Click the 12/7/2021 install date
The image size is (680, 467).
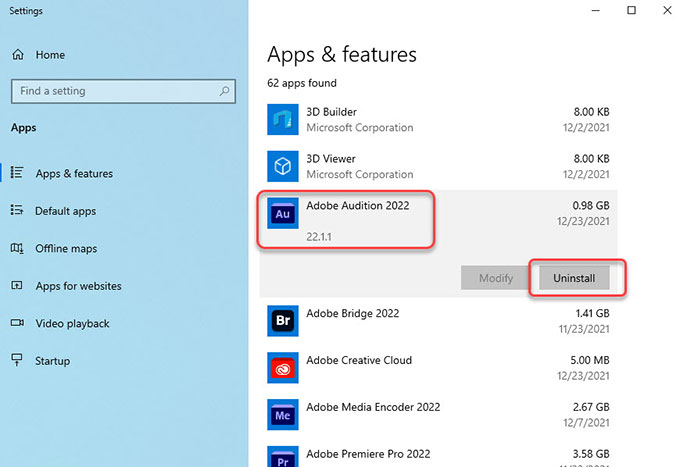coord(586,423)
